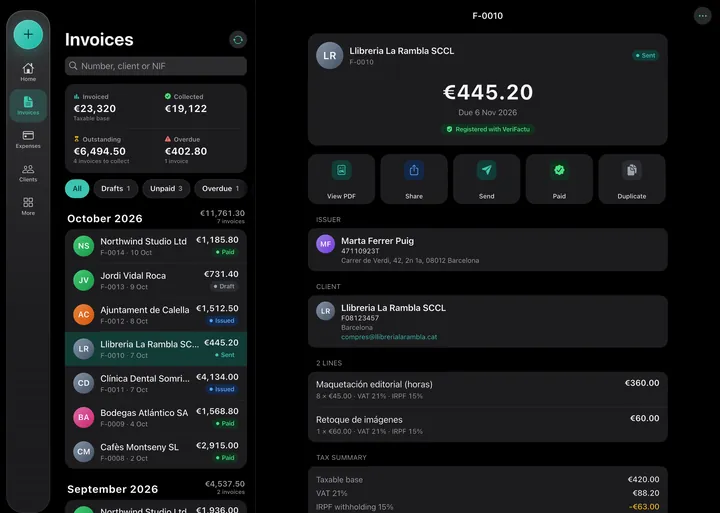
Task: Click the LR avatar in the Client card
Action: (x=325, y=311)
